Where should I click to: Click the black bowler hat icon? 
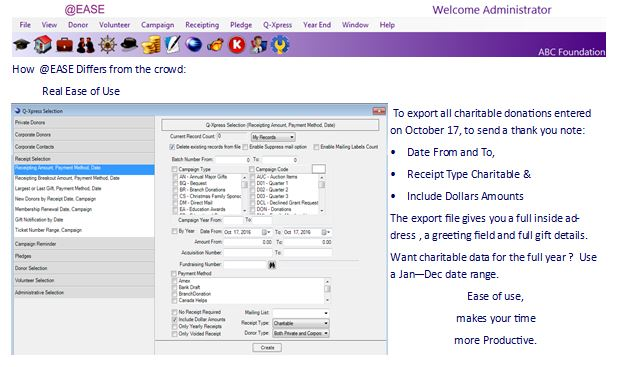129,45
